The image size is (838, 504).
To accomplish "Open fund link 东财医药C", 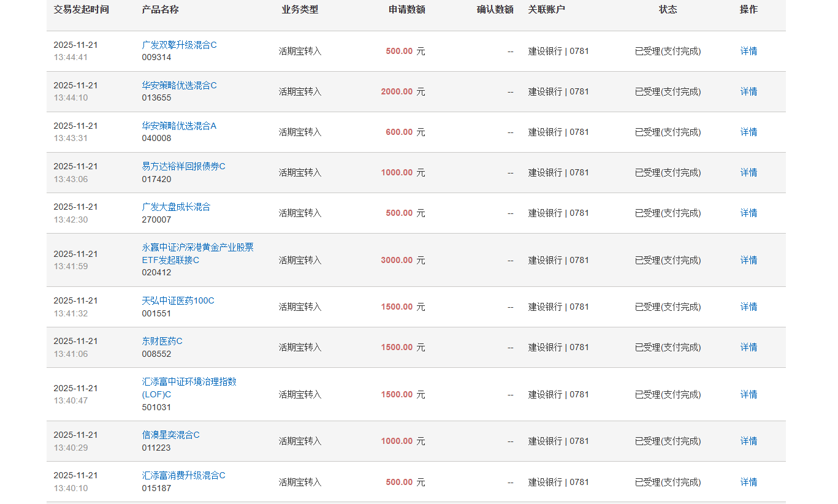I will pyautogui.click(x=162, y=341).
